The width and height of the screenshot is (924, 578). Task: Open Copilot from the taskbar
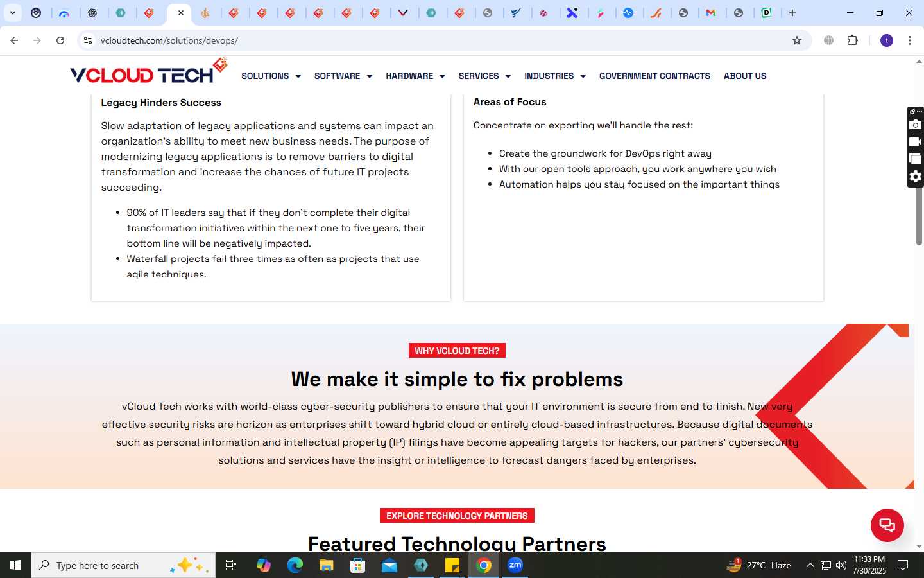[263, 565]
